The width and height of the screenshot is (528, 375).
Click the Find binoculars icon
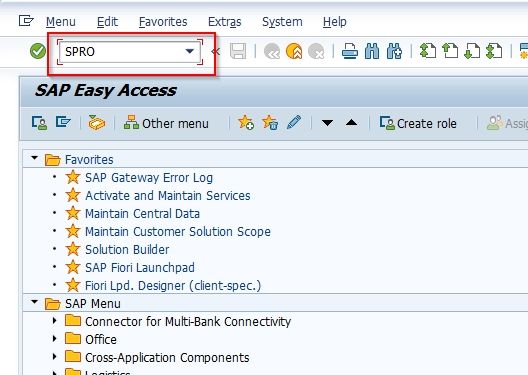[x=372, y=52]
